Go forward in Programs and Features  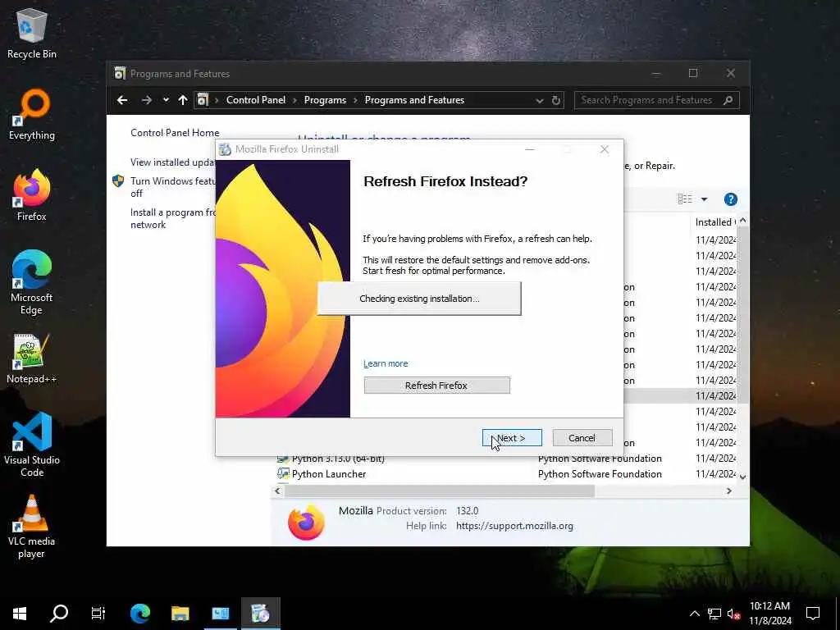[146, 100]
